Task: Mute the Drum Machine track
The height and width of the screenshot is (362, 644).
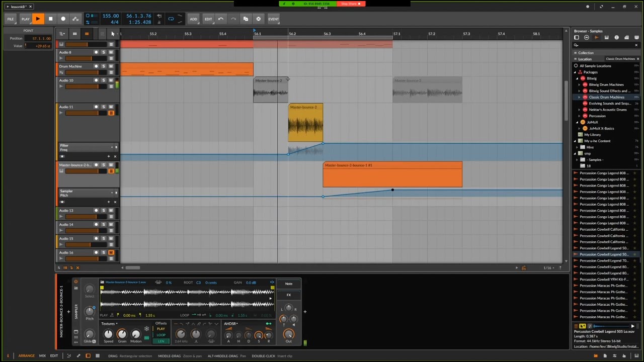Action: [x=111, y=66]
